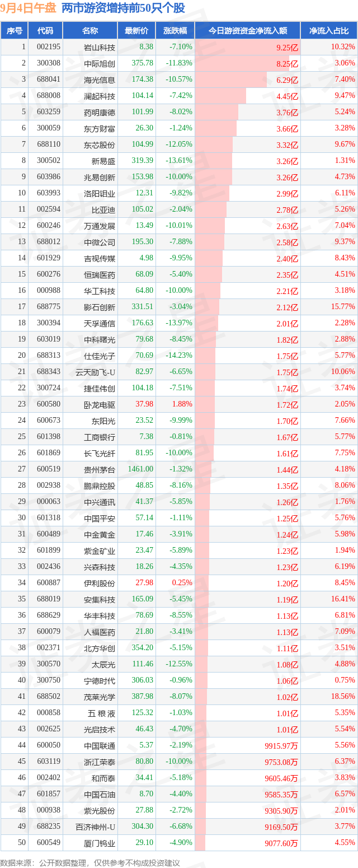358x868 pixels.
Task: Click the 代码 column header
Action: point(46,31)
